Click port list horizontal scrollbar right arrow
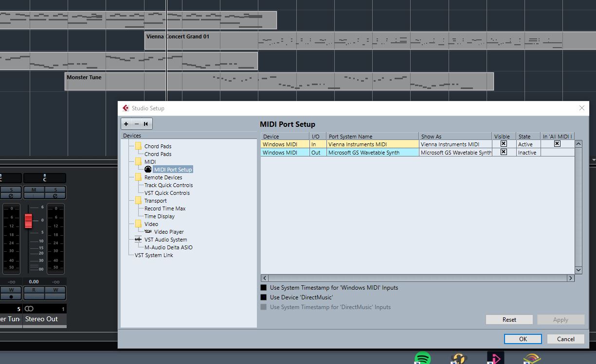 (x=571, y=278)
